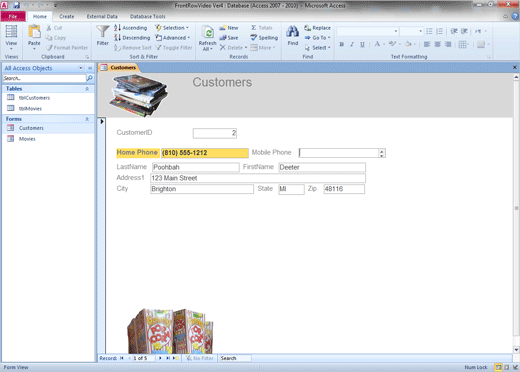Collapse the Forms group
Image resolution: width=520 pixels, height=372 pixels.
point(87,119)
